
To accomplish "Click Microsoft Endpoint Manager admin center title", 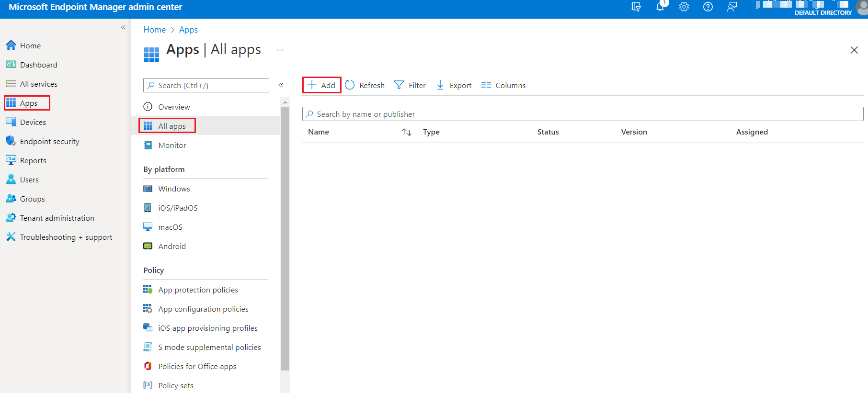I will 95,7.
